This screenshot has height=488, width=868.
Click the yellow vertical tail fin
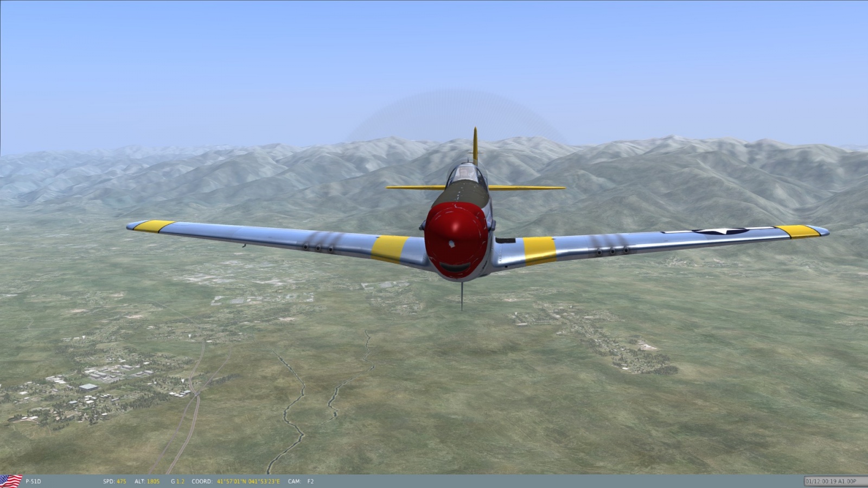pos(475,145)
